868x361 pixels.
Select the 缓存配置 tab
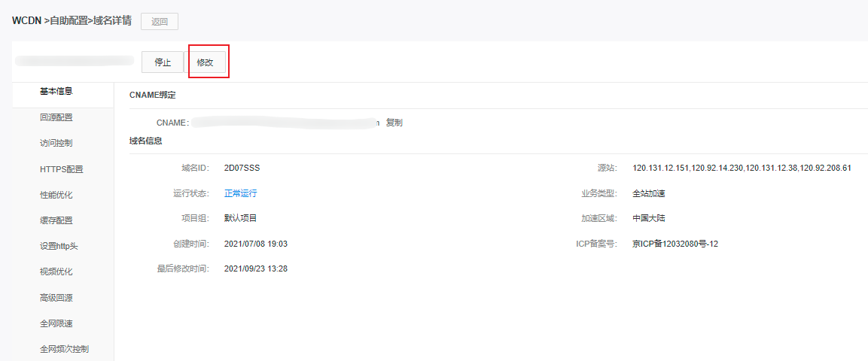pyautogui.click(x=56, y=220)
